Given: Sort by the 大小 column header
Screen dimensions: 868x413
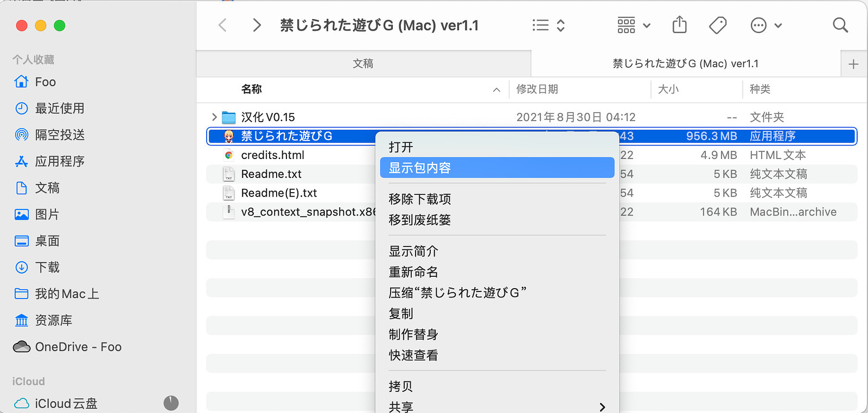Looking at the screenshot, I should [x=668, y=89].
